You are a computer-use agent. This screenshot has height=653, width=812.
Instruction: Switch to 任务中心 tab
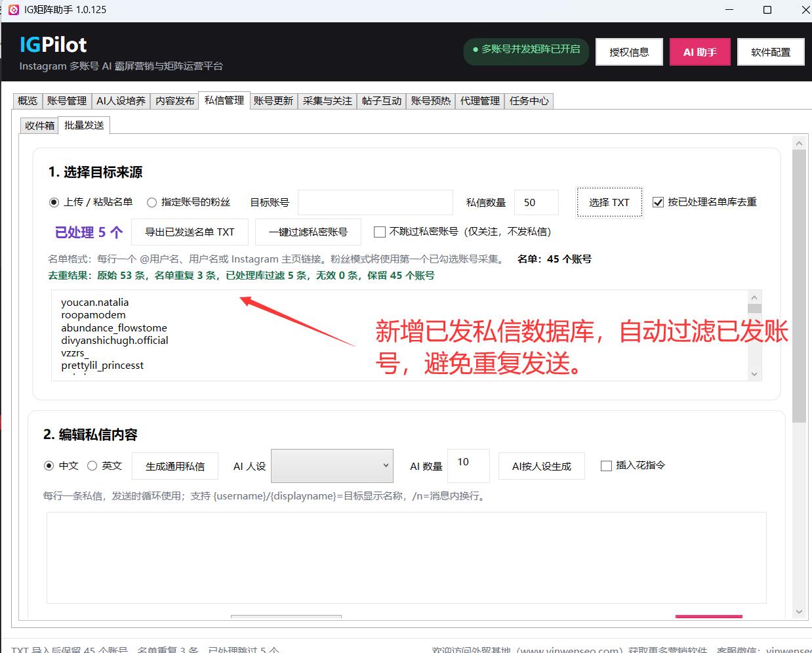[x=529, y=101]
